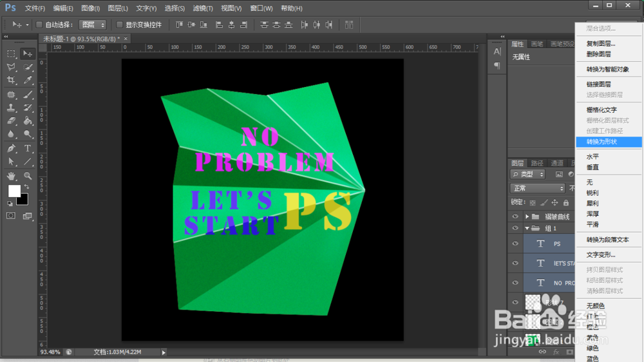
Task: Switch to the 通道 tab
Action: (x=557, y=163)
